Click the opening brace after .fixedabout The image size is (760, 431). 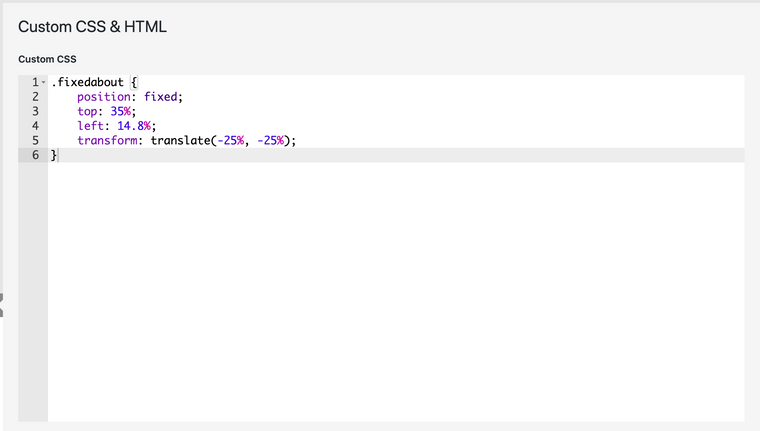click(x=134, y=82)
